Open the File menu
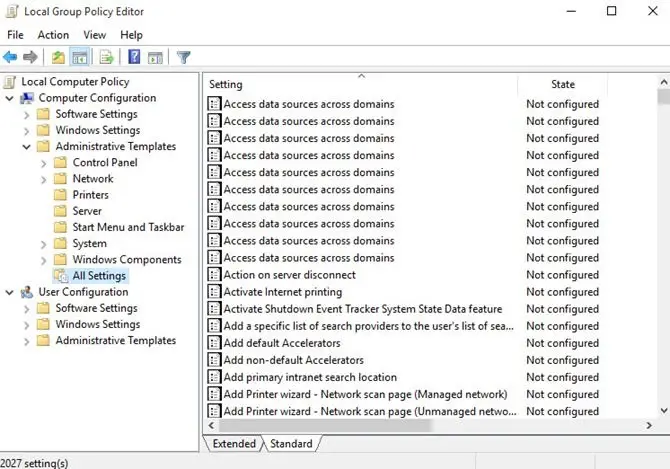The image size is (670, 469). (x=15, y=35)
